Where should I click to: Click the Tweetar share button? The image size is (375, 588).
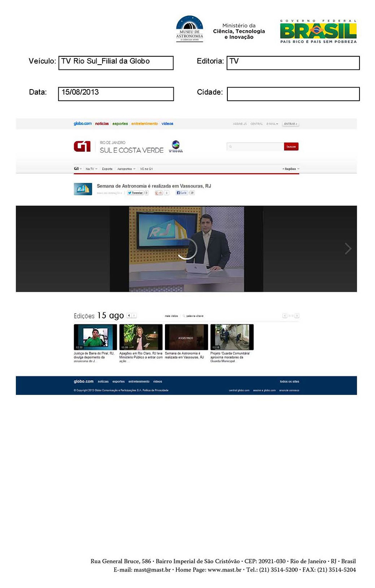(x=136, y=193)
